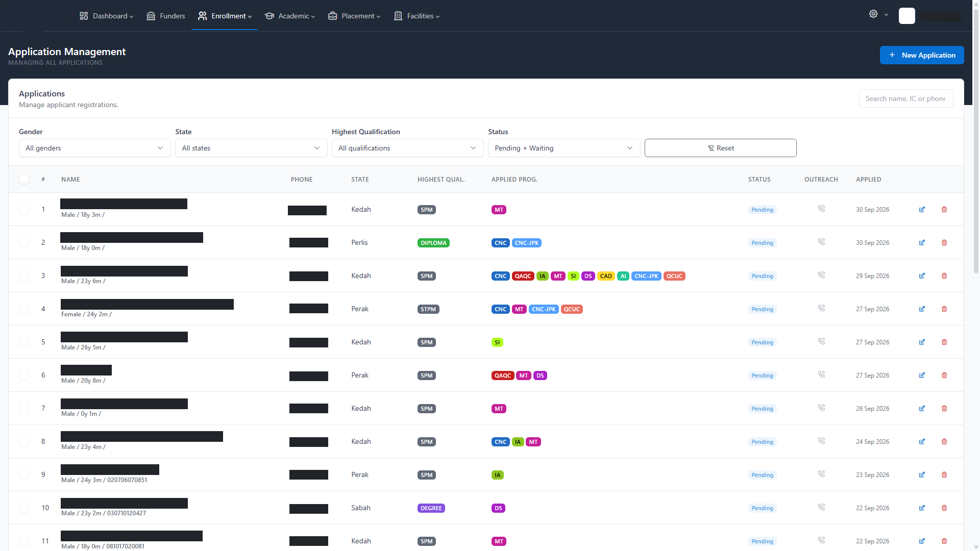The height and width of the screenshot is (551, 980).
Task: Delete application row 5
Action: tap(944, 342)
